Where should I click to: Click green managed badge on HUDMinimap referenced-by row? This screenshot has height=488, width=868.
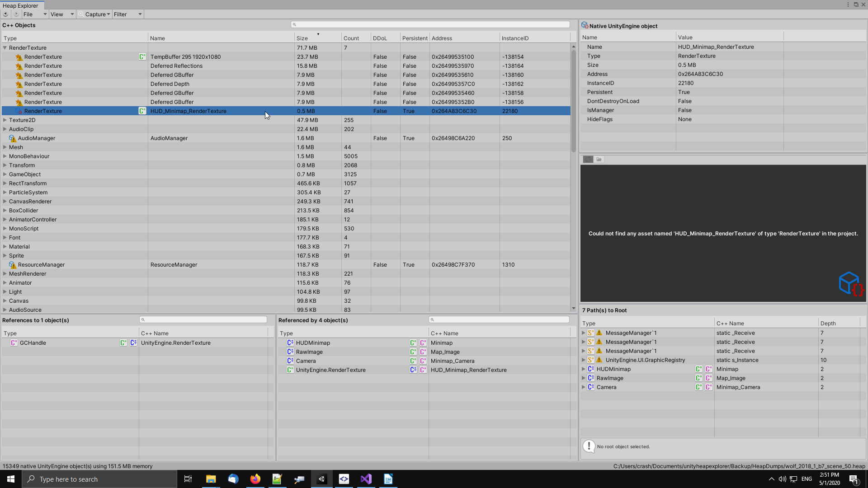413,343
